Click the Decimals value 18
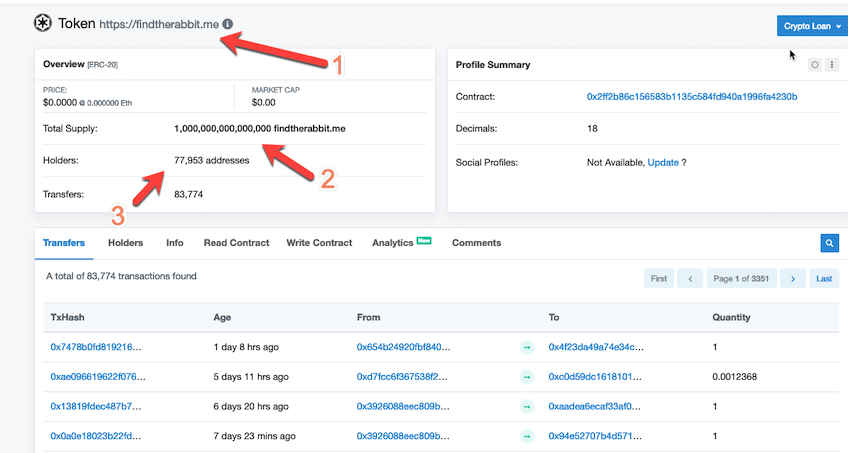Screen dimensions: 848x453 pos(592,129)
